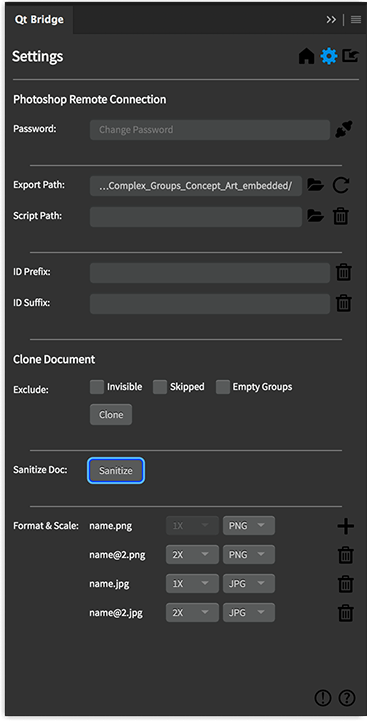This screenshot has height=723, width=367.
Task: Click the Sanitize button
Action: (116, 471)
